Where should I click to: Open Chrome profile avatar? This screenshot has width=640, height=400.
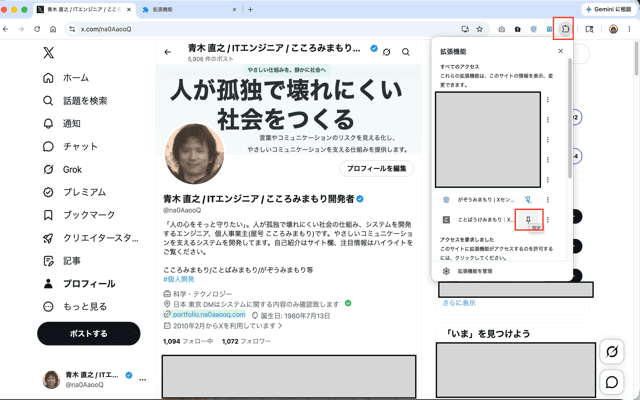point(613,29)
